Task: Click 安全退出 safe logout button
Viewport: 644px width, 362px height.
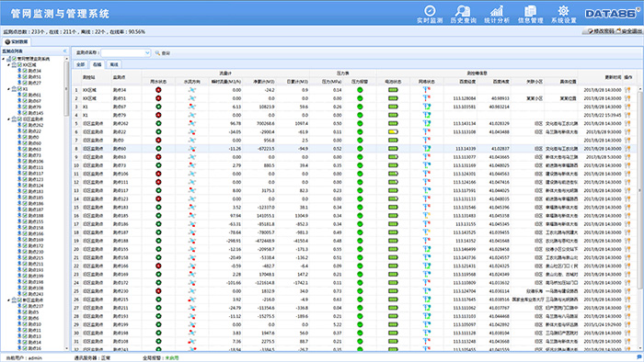Action: pos(628,31)
